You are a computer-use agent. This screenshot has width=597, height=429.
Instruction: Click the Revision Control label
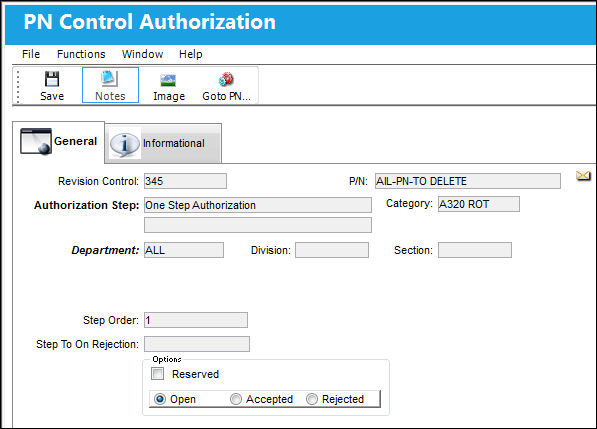(x=98, y=181)
